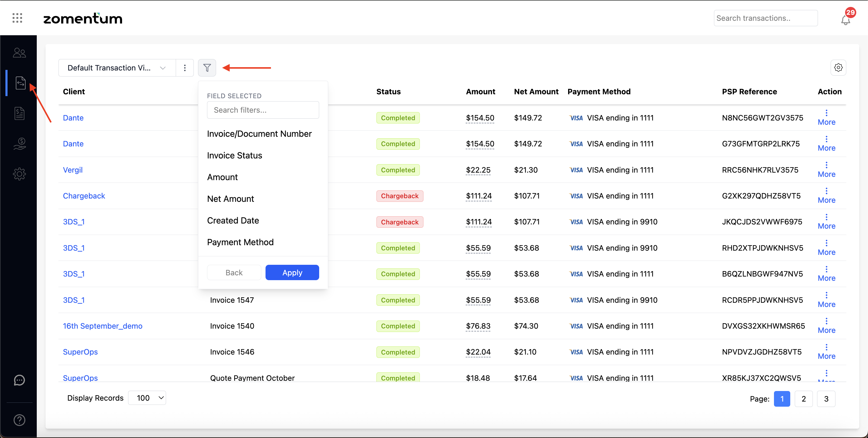Go to page 2 of results
This screenshot has height=438, width=868.
click(803, 399)
